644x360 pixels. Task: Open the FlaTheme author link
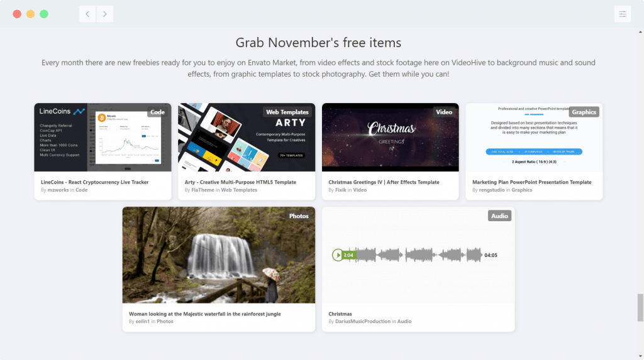[203, 190]
